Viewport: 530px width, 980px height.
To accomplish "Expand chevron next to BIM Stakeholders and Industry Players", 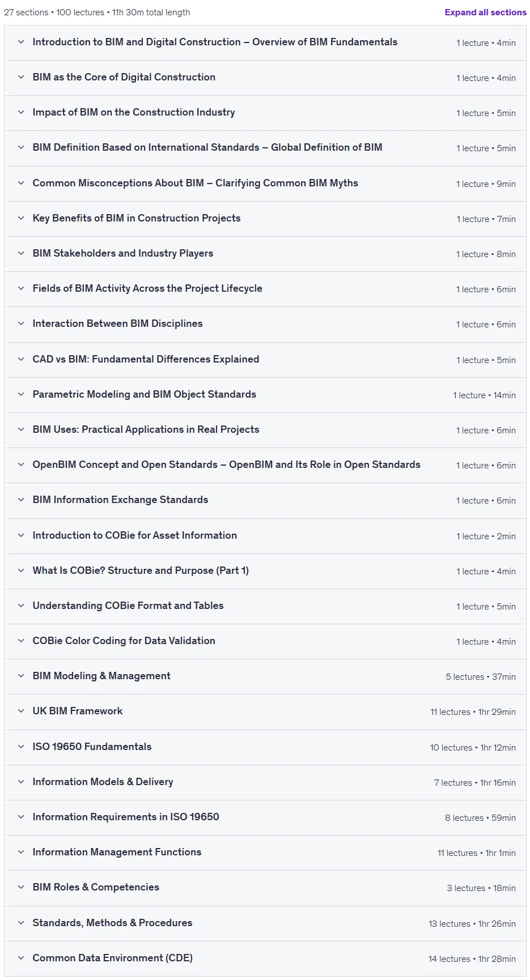I will [21, 253].
